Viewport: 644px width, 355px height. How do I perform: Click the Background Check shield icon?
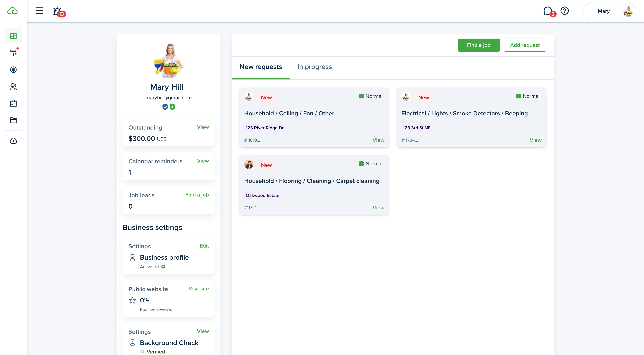tap(132, 343)
